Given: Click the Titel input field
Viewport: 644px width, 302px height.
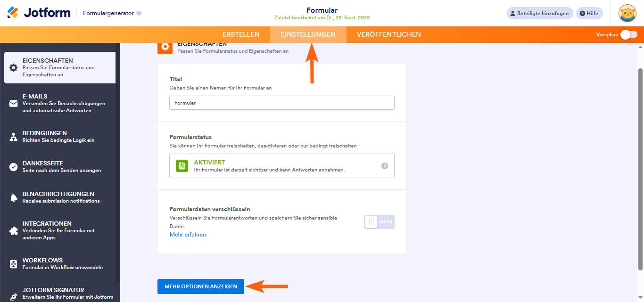Looking at the screenshot, I should click(281, 103).
